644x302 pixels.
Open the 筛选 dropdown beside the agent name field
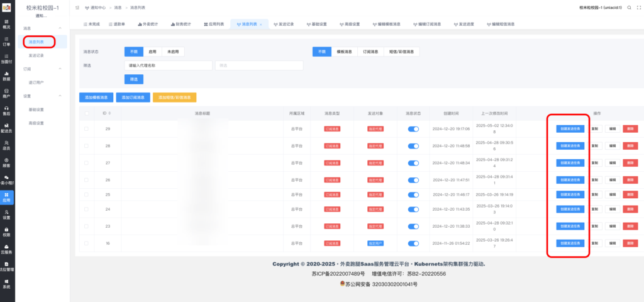pyautogui.click(x=259, y=65)
